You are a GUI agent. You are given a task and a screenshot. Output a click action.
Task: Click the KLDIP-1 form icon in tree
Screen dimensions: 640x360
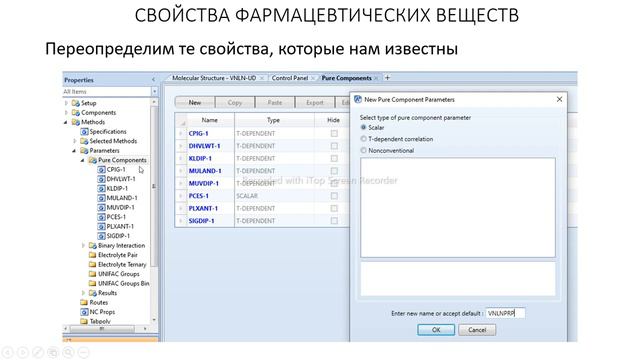(101, 188)
